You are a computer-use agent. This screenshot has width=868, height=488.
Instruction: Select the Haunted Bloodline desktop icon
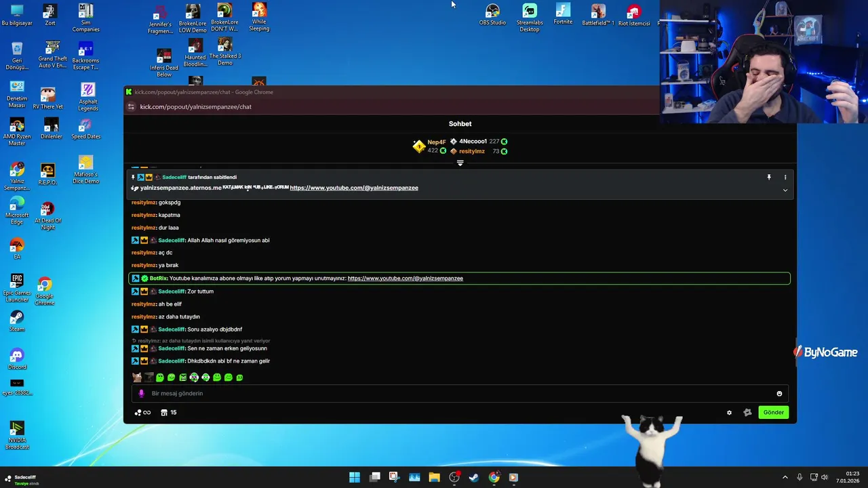(195, 53)
